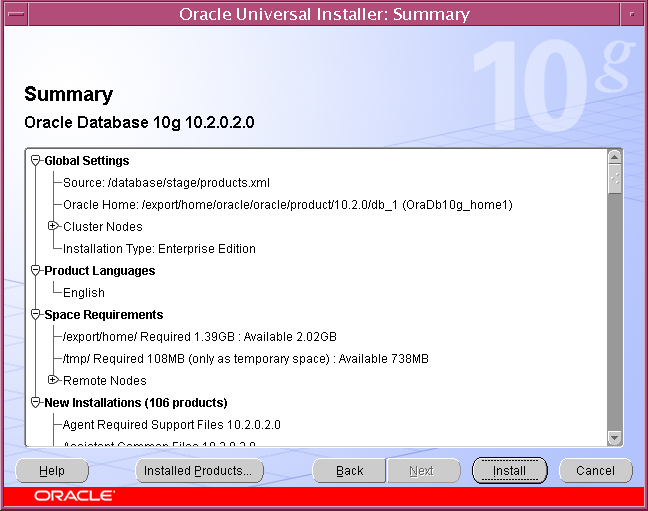Expand the Remote Nodes entry
The height and width of the screenshot is (511, 648).
pos(52,380)
